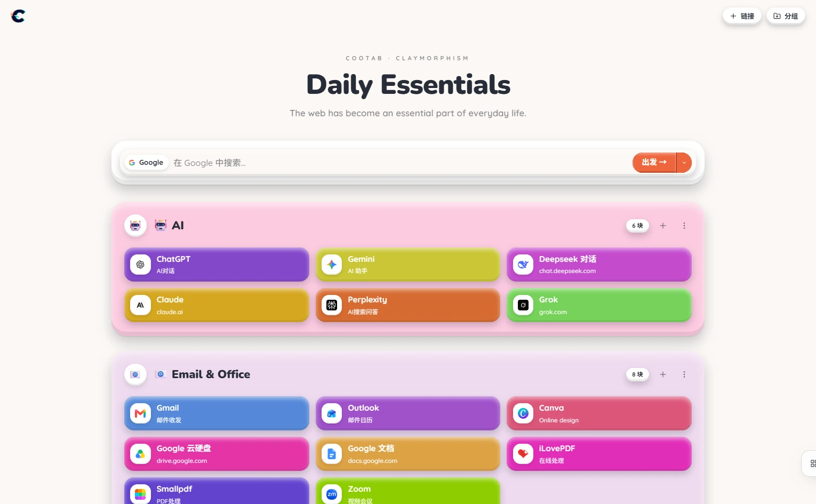Open the Outlook icon tile
The width and height of the screenshot is (816, 504).
(332, 413)
